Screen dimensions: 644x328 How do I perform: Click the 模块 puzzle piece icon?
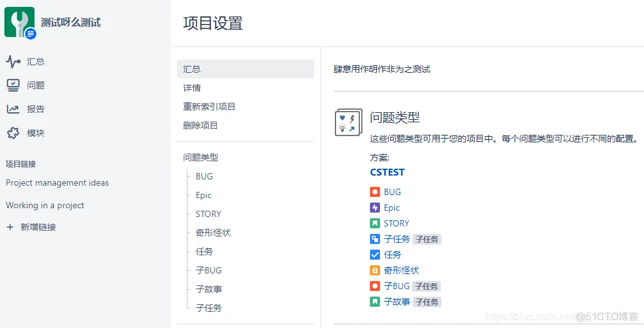[x=13, y=133]
